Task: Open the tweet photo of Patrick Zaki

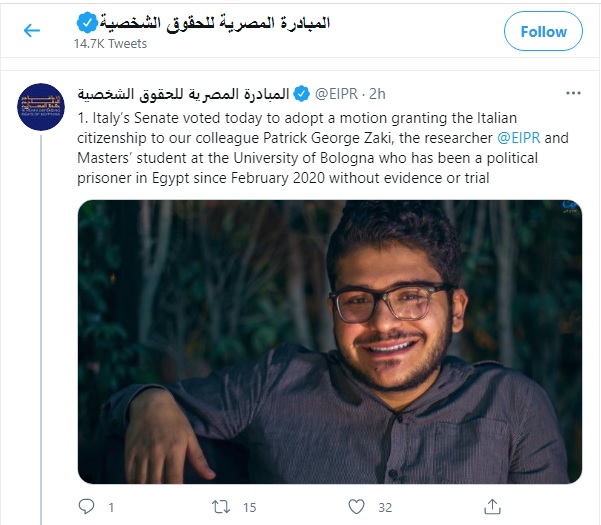Action: point(330,342)
